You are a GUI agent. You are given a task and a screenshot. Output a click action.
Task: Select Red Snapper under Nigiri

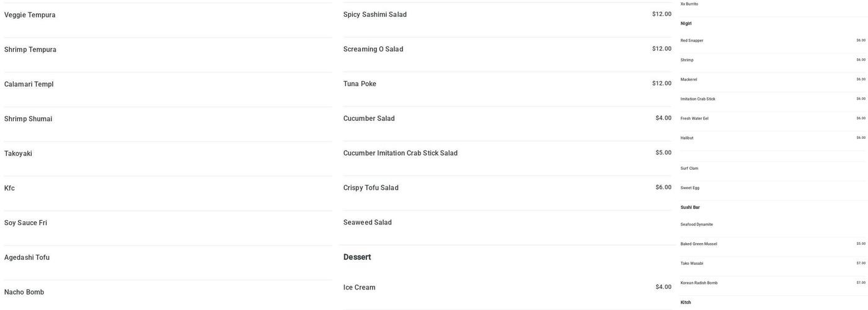[692, 41]
